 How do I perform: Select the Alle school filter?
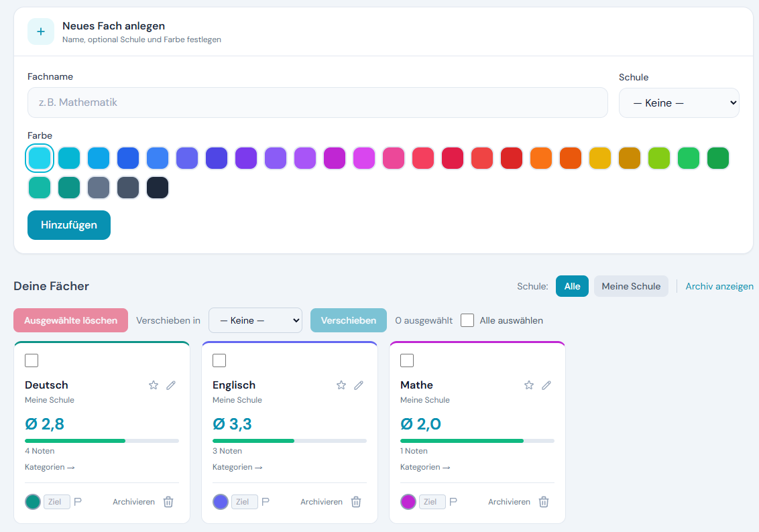pyautogui.click(x=572, y=286)
